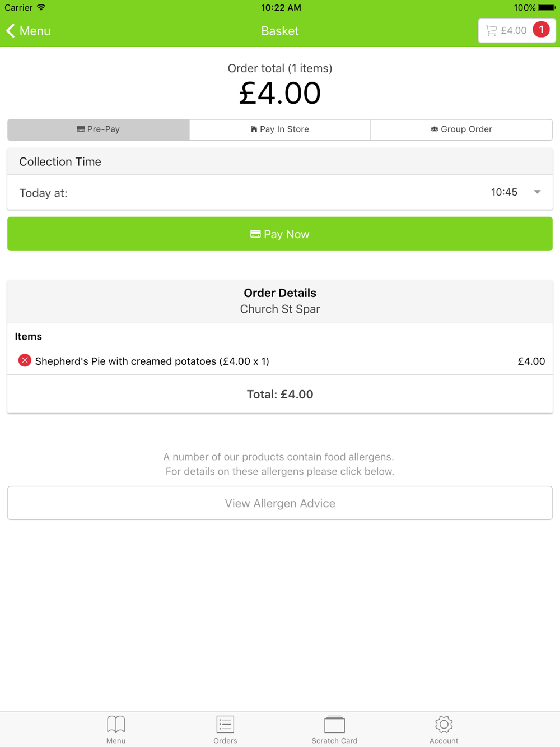Open the Today at time selector row
The width and height of the screenshot is (560, 747).
(x=280, y=192)
